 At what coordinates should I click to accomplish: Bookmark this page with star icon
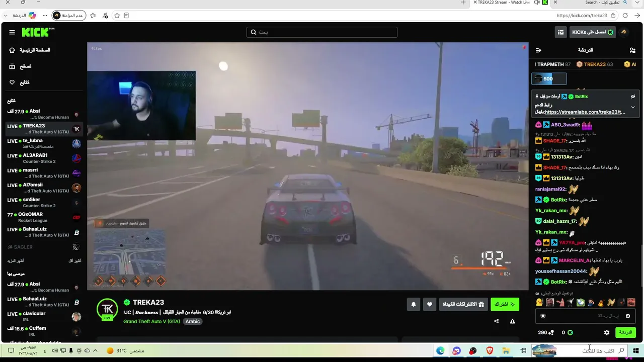[117, 16]
